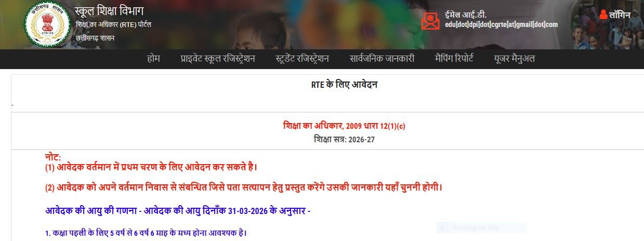Select स्टूडेंट रजिस्ट्रेशन menu item

tap(303, 59)
